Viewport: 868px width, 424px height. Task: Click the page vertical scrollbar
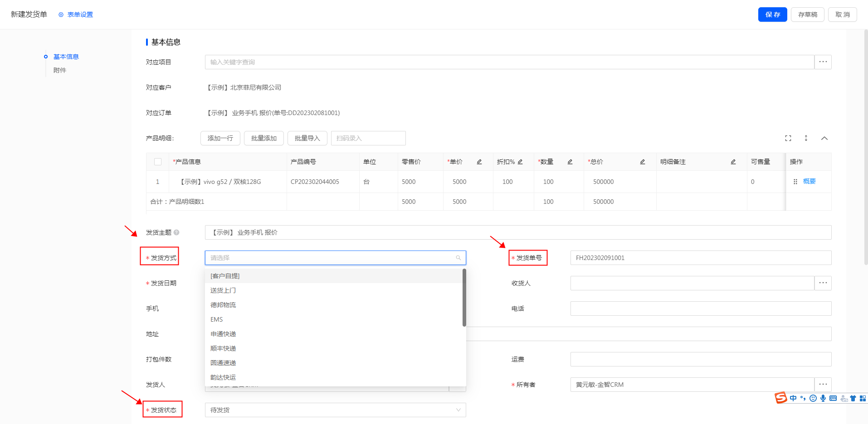866,147
